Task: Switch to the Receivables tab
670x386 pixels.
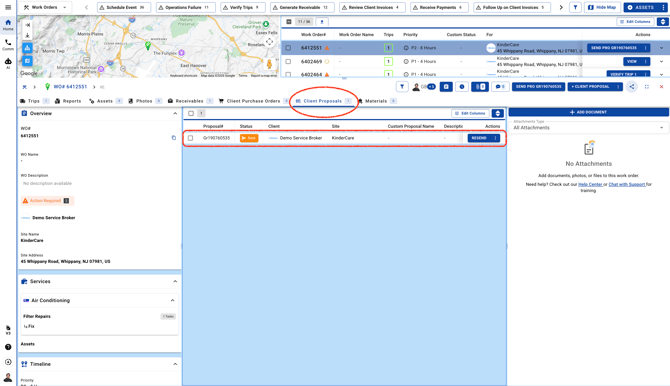Action: 190,101
